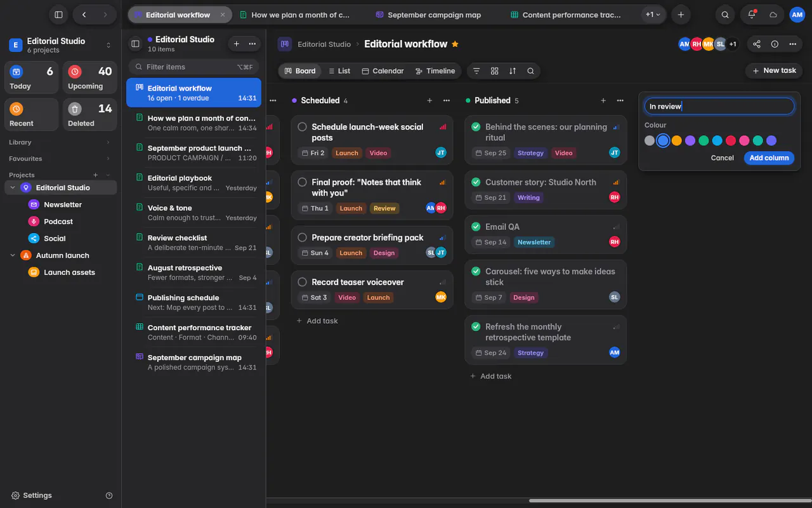Click Add column button
This screenshot has height=508, width=812.
[x=769, y=158]
